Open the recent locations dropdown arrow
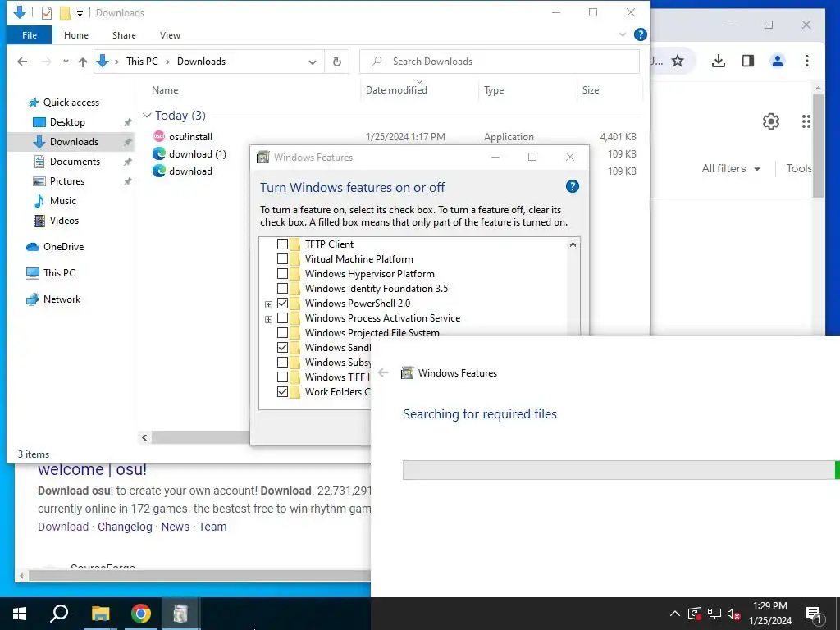The image size is (840, 630). tap(66, 62)
